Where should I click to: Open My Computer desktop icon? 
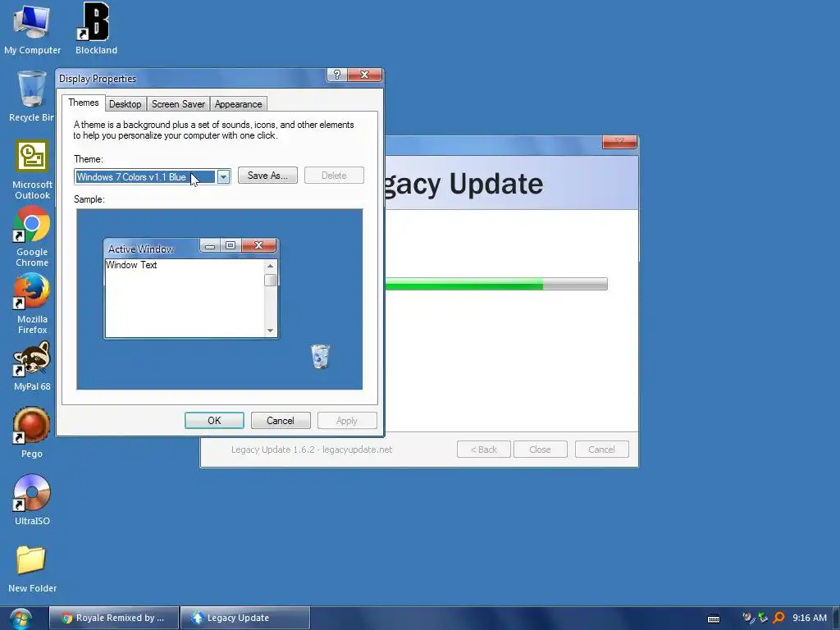tap(32, 29)
